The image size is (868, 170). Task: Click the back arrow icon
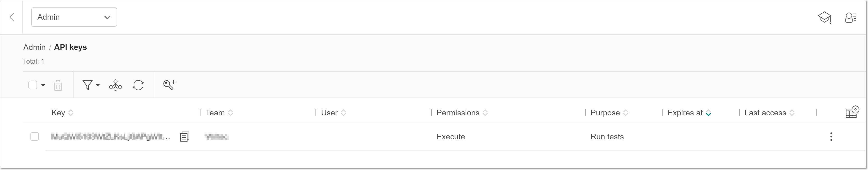tap(12, 17)
